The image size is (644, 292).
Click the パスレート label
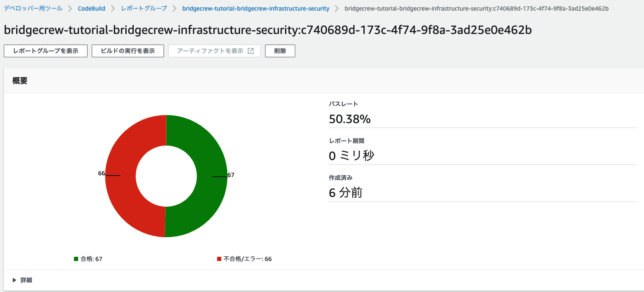(x=343, y=104)
